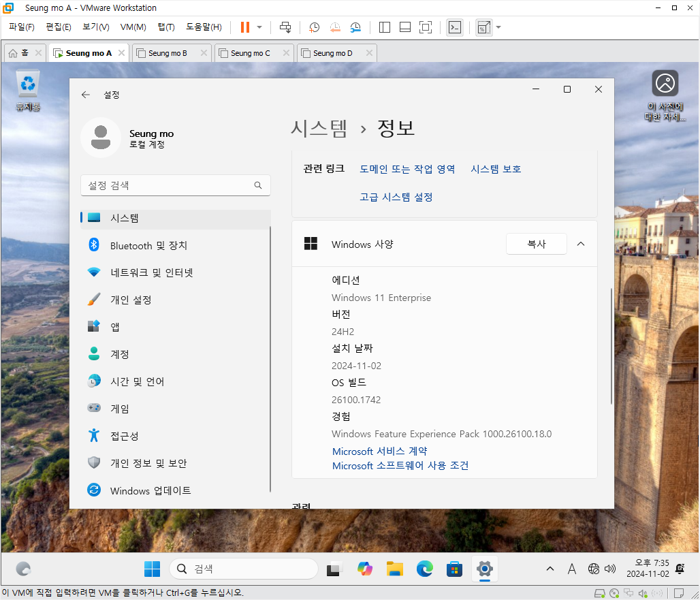
Task: Close the Seung mo A tab
Action: 121,52
